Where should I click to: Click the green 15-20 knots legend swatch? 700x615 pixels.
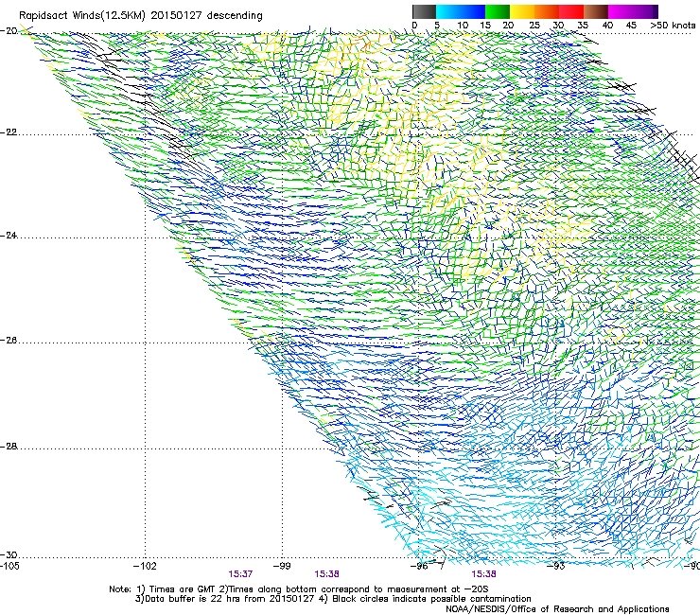[498, 11]
